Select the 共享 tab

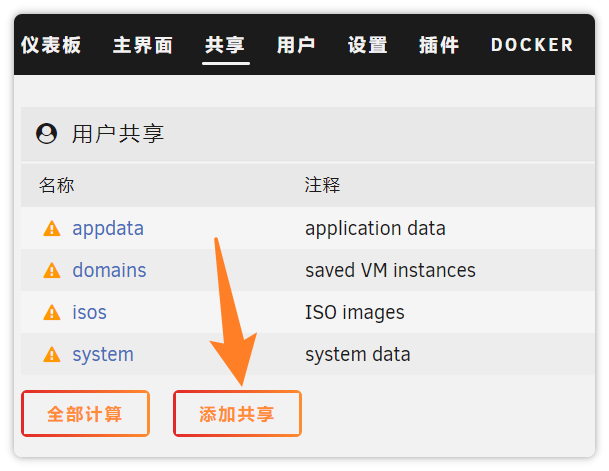pyautogui.click(x=225, y=45)
